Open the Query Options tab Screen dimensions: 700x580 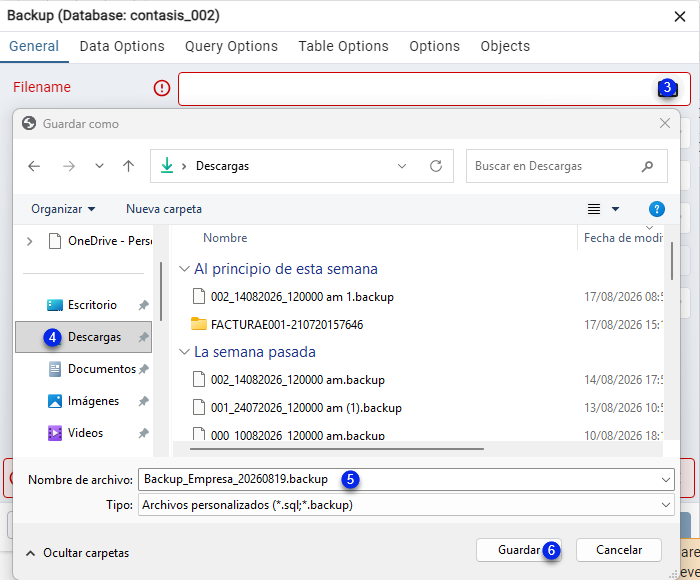[x=231, y=46]
